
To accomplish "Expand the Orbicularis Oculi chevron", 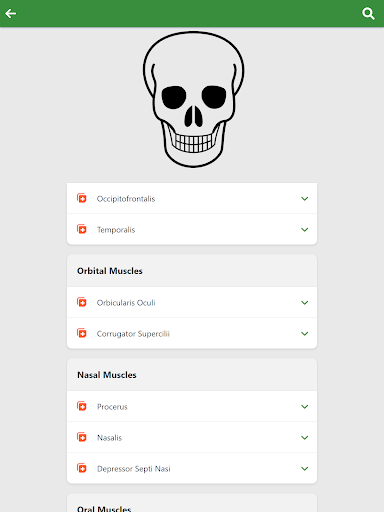I will pos(305,303).
